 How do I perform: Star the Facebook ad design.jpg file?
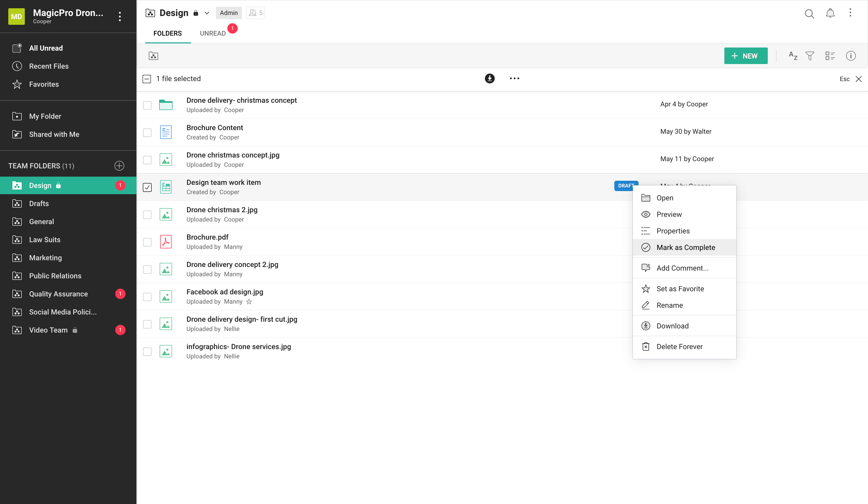click(x=249, y=302)
